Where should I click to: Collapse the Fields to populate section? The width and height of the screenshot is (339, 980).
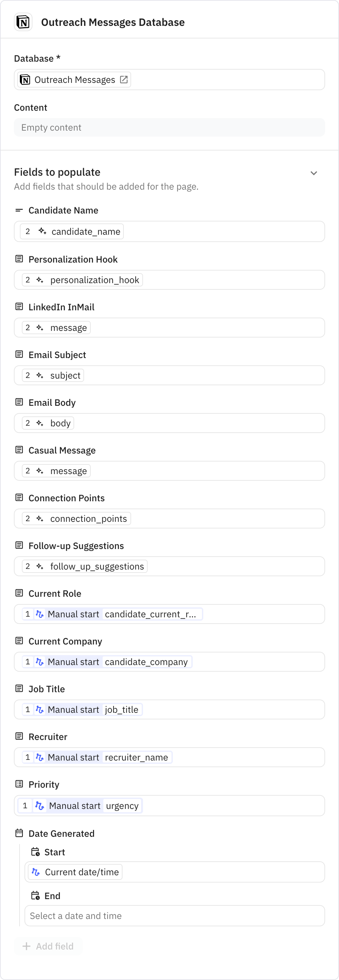click(x=314, y=173)
